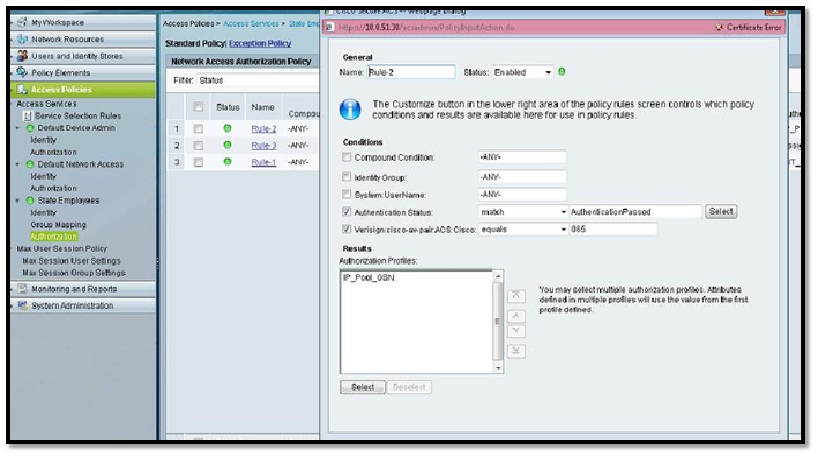Open the Exception Policy link
The image size is (819, 460).
click(260, 43)
